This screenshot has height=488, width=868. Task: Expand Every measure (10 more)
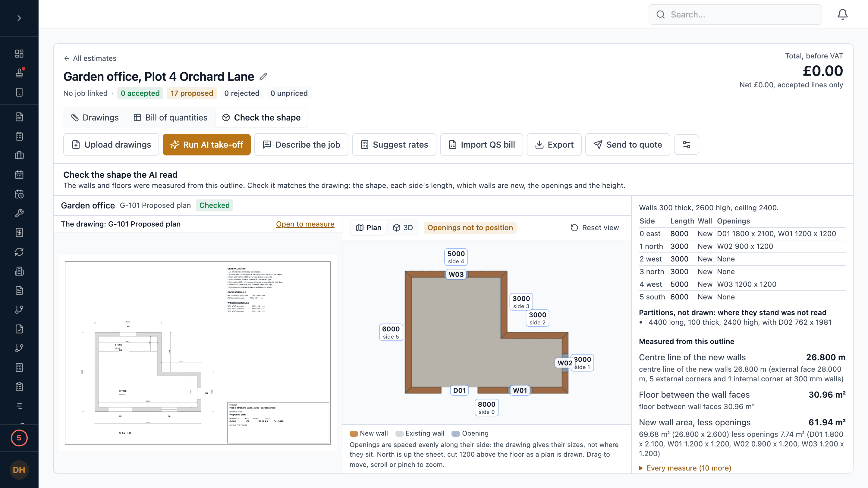pos(685,468)
